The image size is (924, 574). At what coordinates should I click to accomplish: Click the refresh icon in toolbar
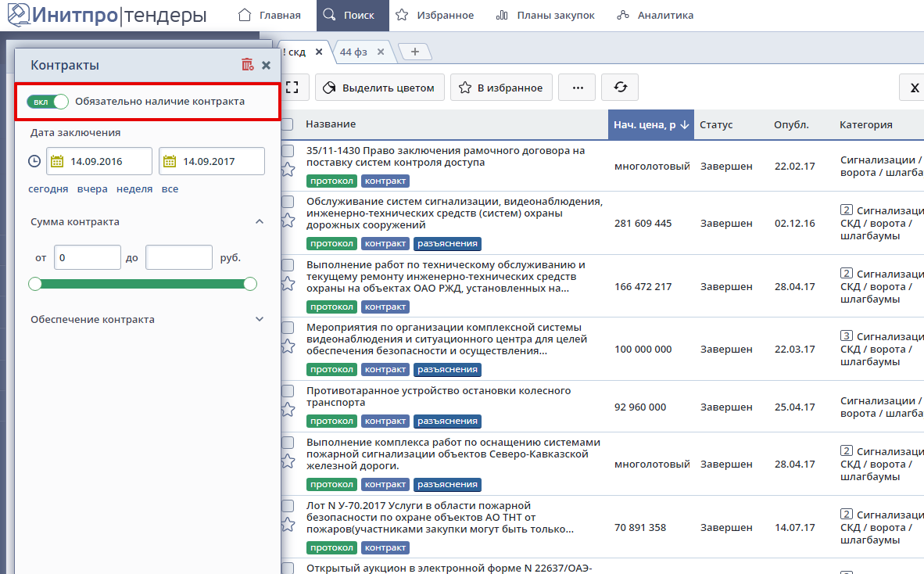coord(621,88)
